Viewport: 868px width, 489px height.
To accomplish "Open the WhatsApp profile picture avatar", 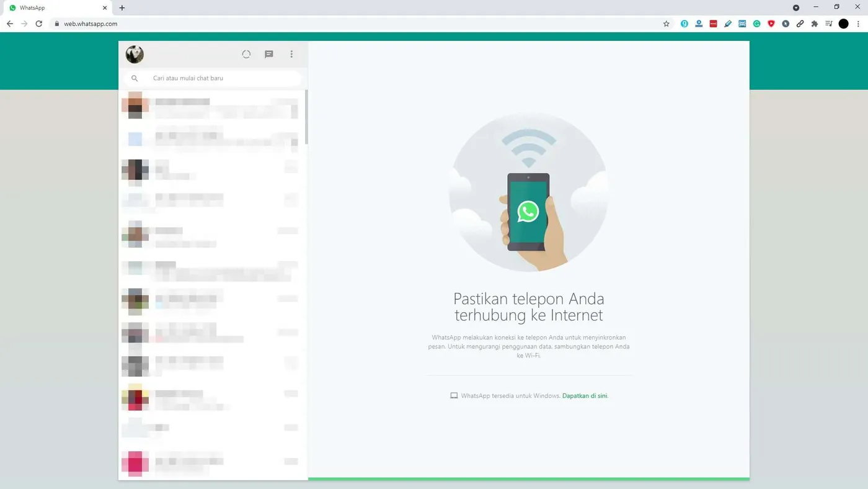I will (135, 55).
